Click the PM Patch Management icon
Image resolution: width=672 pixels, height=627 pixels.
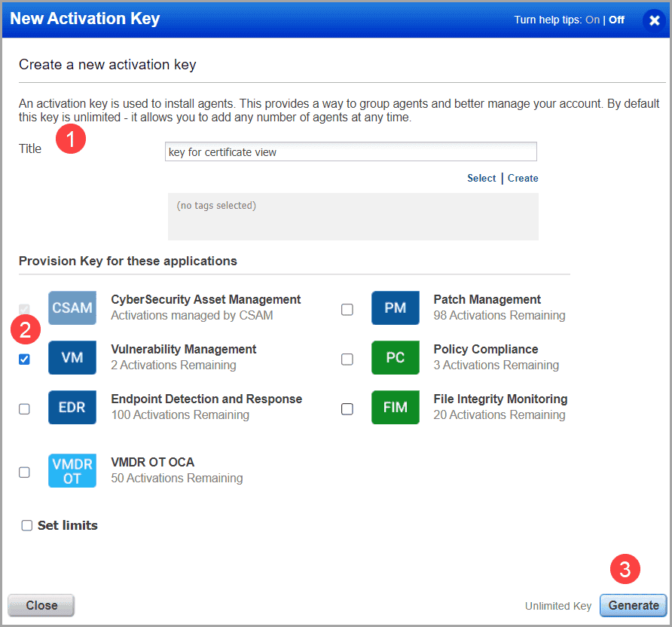point(395,307)
